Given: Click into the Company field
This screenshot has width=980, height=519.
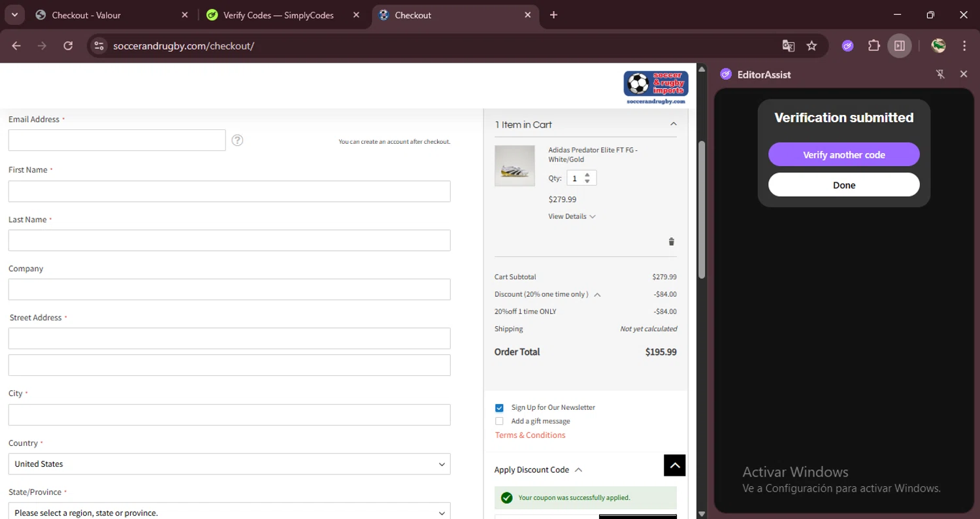Looking at the screenshot, I should click(229, 290).
